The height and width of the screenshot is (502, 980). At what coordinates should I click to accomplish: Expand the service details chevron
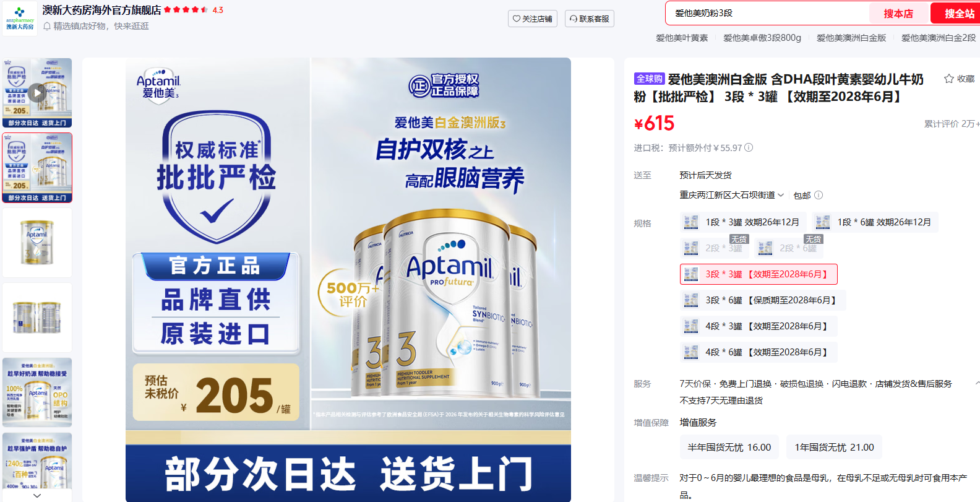tap(977, 384)
